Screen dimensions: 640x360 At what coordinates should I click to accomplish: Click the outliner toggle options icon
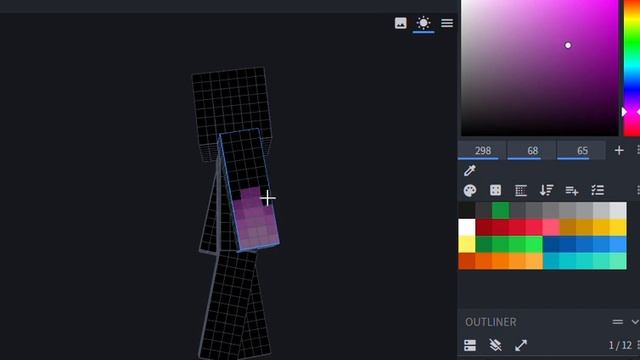click(x=470, y=345)
